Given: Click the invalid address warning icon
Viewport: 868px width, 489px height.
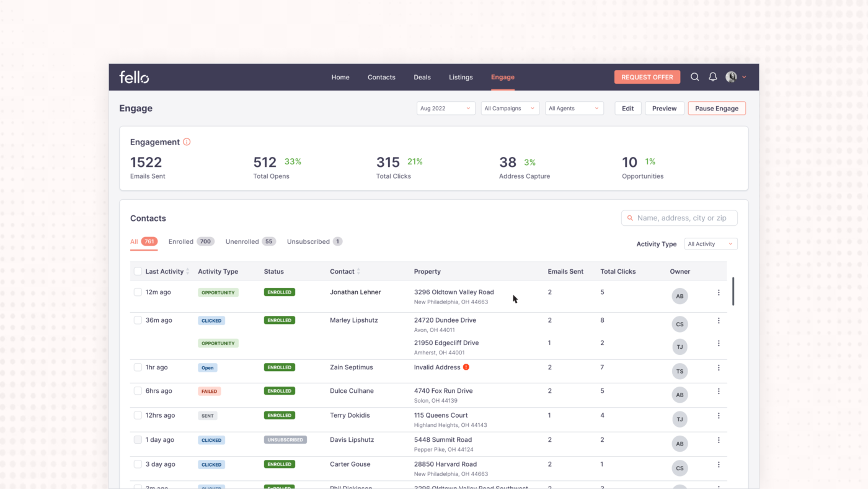Looking at the screenshot, I should (466, 367).
